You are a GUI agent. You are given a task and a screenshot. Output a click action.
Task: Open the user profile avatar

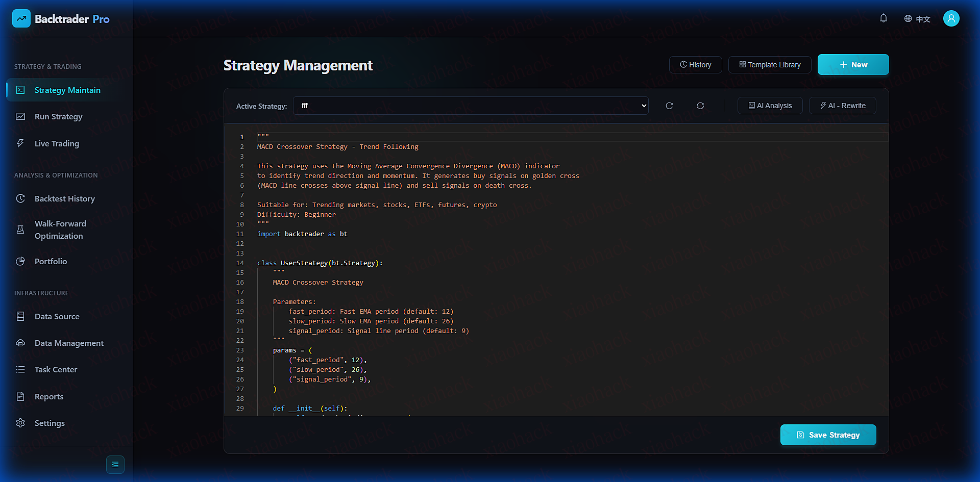click(951, 18)
